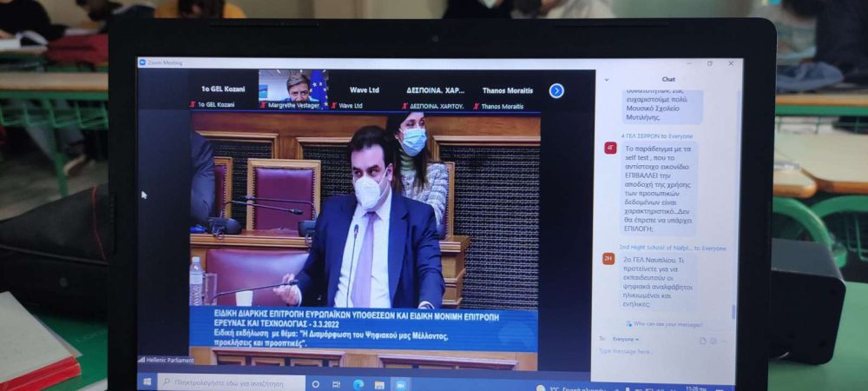This screenshot has width=868, height=391.
Task: Open File Explorer from the taskbar
Action: click(x=379, y=384)
